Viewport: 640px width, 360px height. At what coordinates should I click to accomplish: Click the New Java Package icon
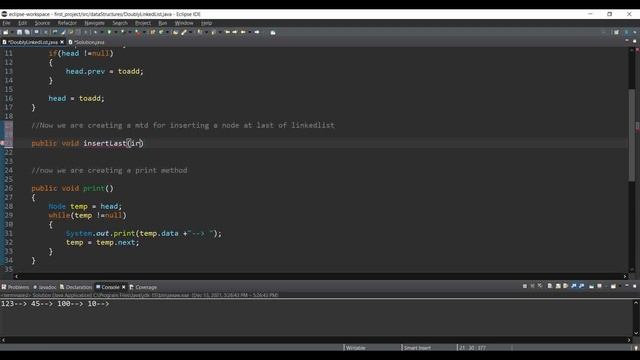(152, 32)
